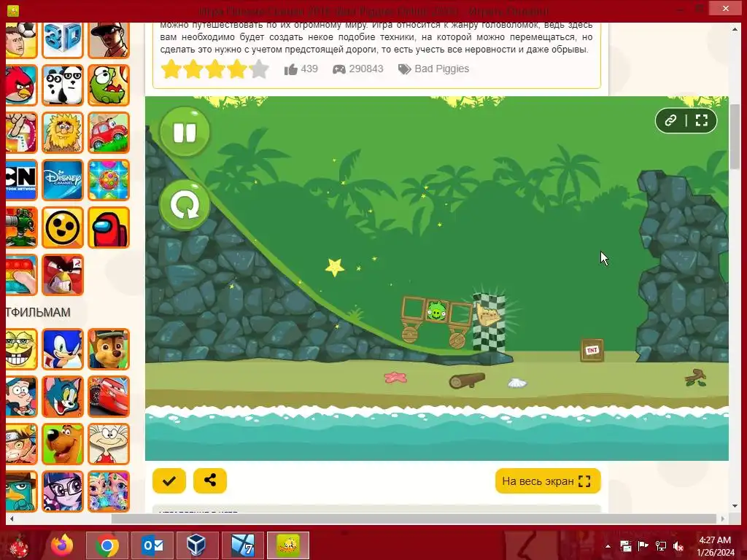Open the shaggy caveman game thumbnail
This screenshot has width=747, height=560.
point(63,133)
